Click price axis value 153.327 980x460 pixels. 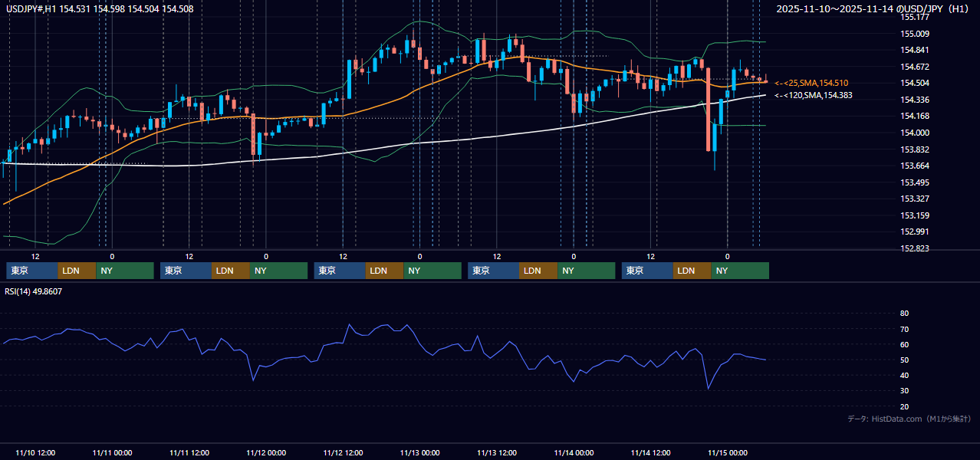pyautogui.click(x=914, y=199)
